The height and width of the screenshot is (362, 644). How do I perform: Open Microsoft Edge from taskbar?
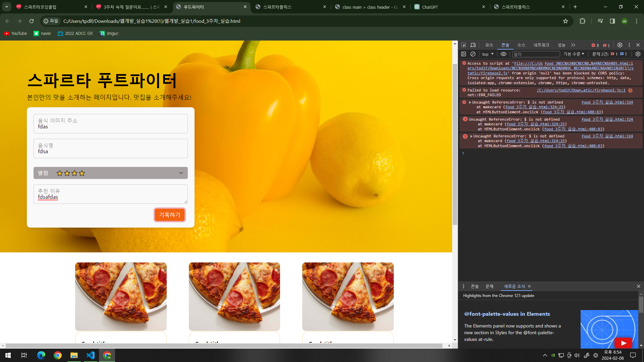[x=41, y=355]
